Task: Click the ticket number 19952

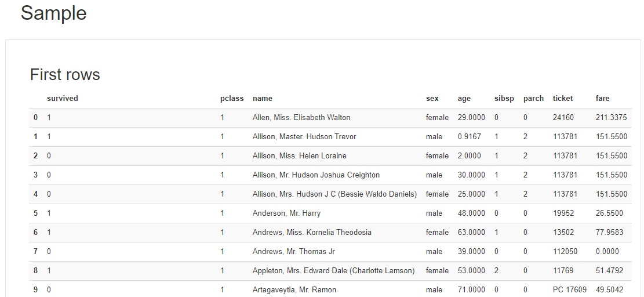Action: (x=563, y=213)
